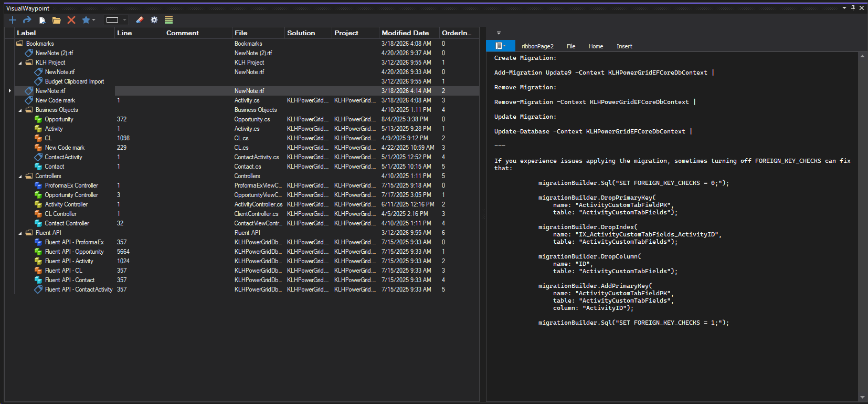The width and height of the screenshot is (868, 404).
Task: Click the cyan bookmark icon beside Contact row
Action: tap(38, 167)
